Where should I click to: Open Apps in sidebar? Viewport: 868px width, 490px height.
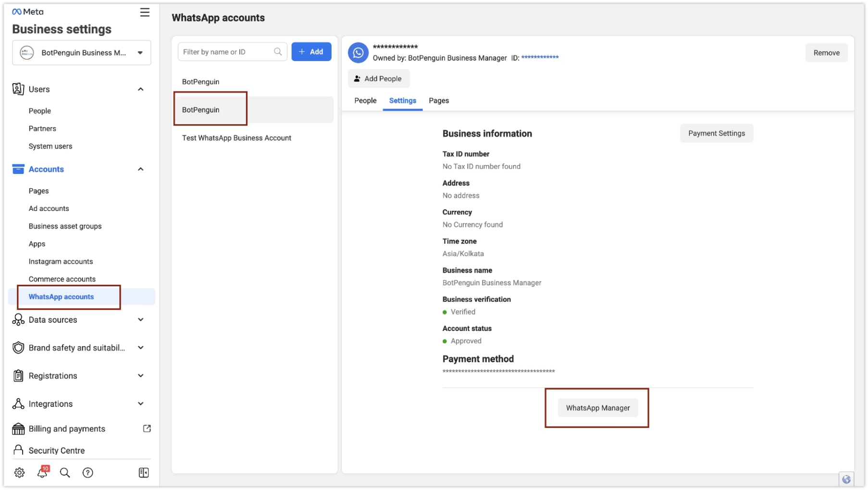coord(37,244)
